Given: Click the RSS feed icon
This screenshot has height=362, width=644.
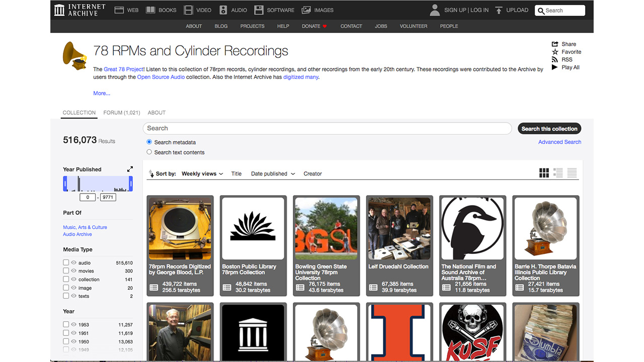Looking at the screenshot, I should click(x=555, y=59).
